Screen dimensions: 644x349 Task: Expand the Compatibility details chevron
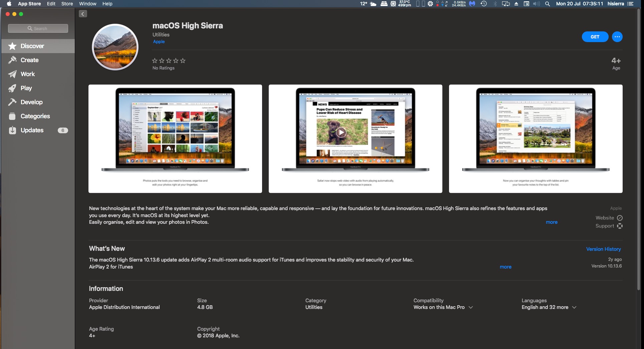471,307
